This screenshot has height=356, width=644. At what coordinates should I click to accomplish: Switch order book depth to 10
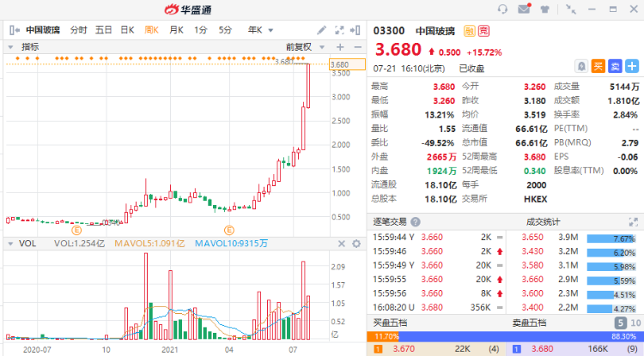(x=635, y=323)
